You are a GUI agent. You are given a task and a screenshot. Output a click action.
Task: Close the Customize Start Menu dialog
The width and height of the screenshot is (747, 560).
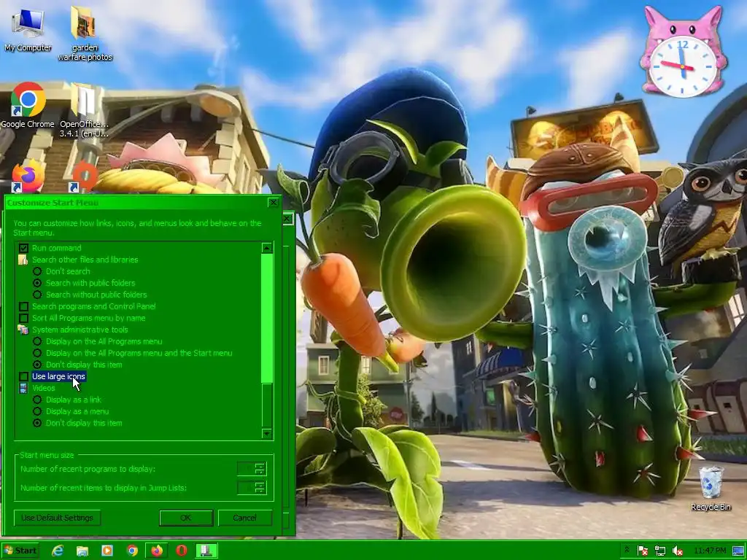(273, 203)
